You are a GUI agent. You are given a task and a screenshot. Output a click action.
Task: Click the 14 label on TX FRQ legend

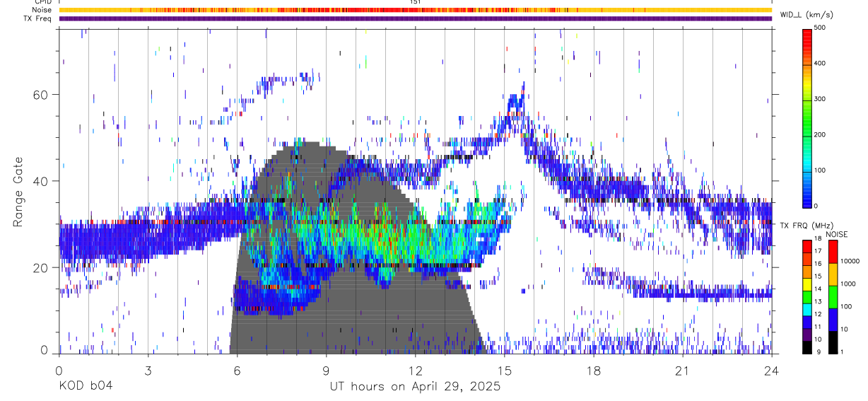pos(817,289)
